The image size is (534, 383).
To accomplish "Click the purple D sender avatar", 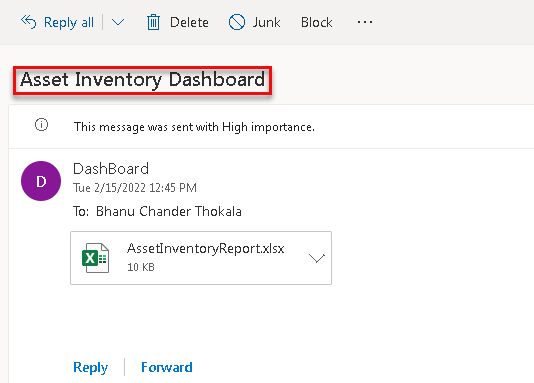I will coord(41,181).
